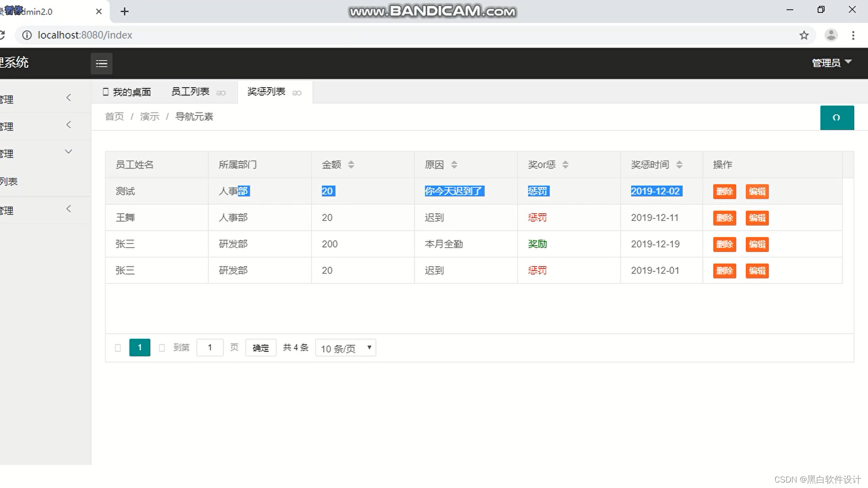Click the 演示 breadcrumb link

150,117
